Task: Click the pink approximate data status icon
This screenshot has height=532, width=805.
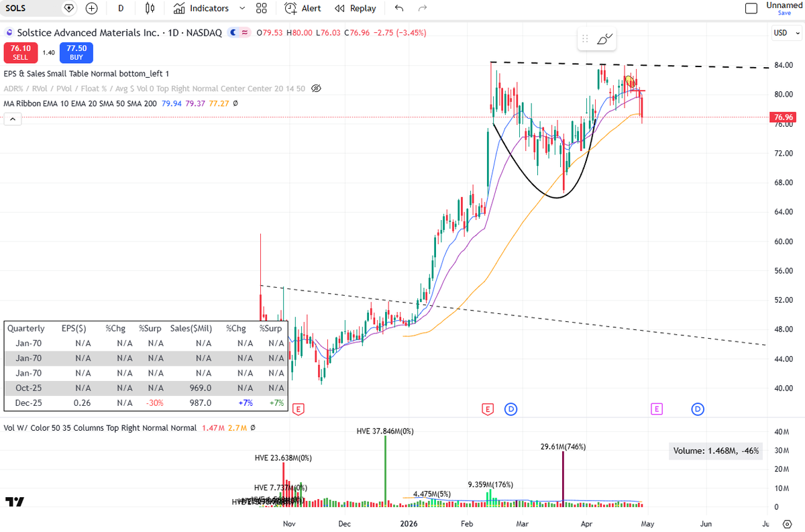Action: click(245, 32)
